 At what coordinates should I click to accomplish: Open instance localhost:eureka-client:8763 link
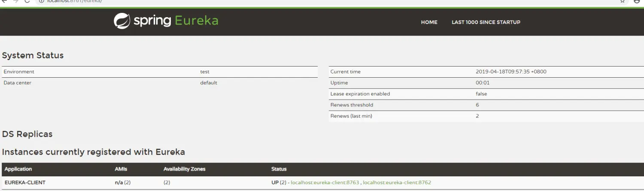pyautogui.click(x=325, y=182)
